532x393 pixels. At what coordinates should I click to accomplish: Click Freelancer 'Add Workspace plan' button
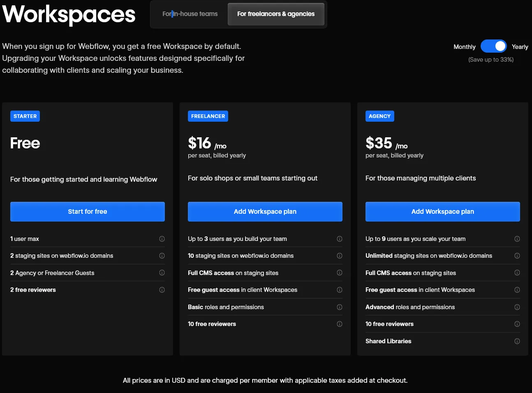coord(265,212)
